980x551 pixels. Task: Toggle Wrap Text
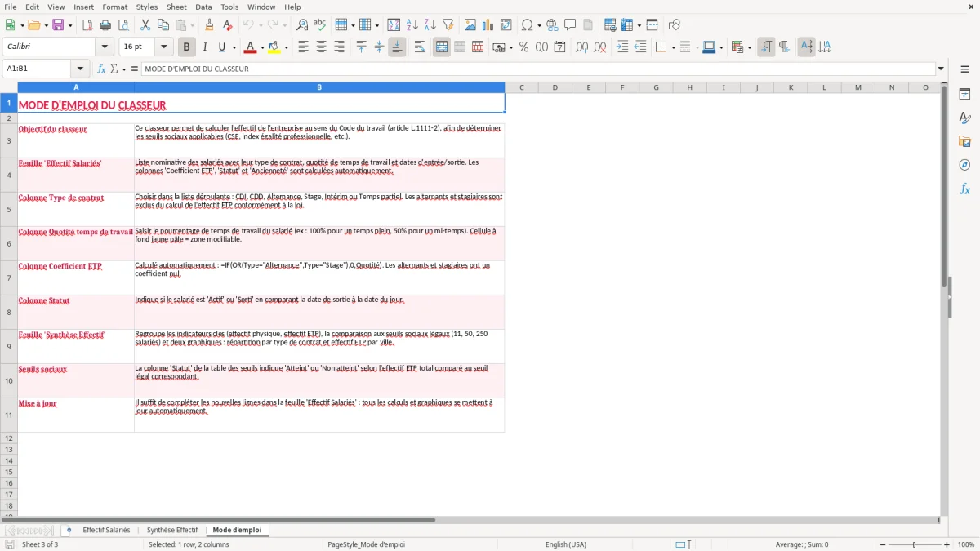pyautogui.click(x=420, y=47)
